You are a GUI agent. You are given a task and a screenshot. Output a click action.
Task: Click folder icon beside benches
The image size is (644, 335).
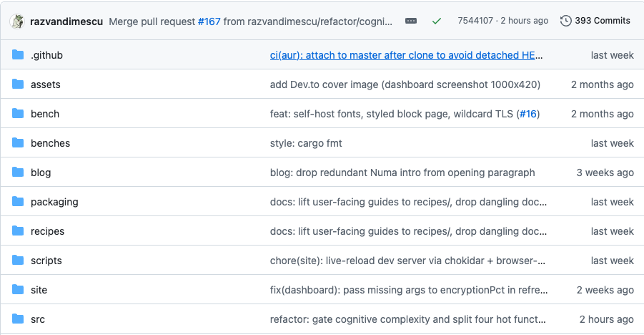(x=18, y=143)
